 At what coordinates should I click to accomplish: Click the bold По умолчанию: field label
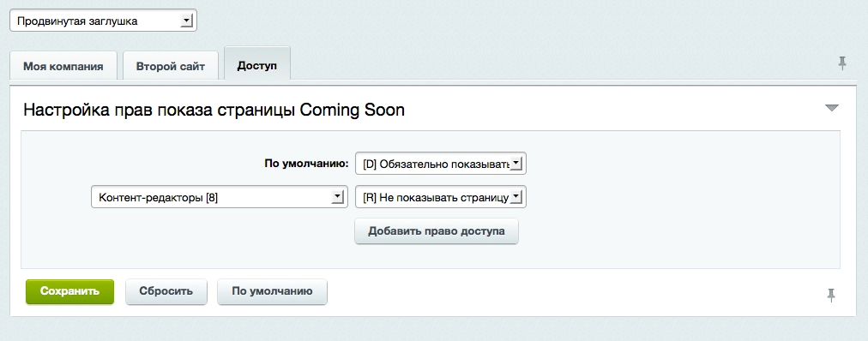tap(306, 164)
